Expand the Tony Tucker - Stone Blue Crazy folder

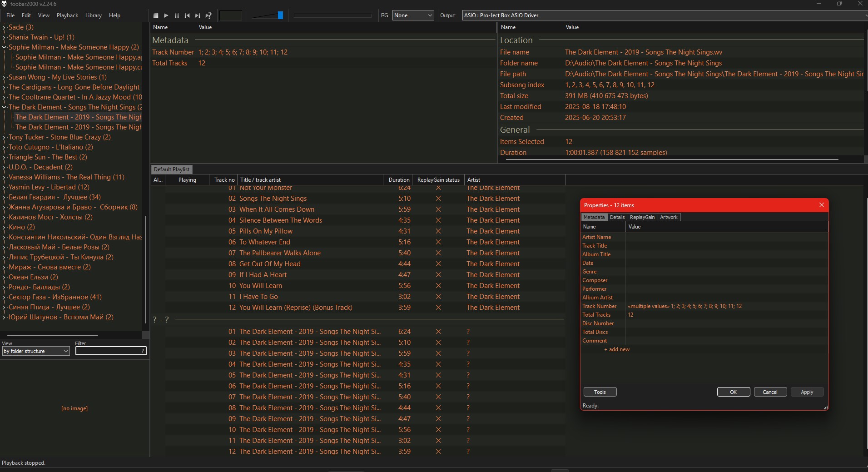pyautogui.click(x=4, y=137)
